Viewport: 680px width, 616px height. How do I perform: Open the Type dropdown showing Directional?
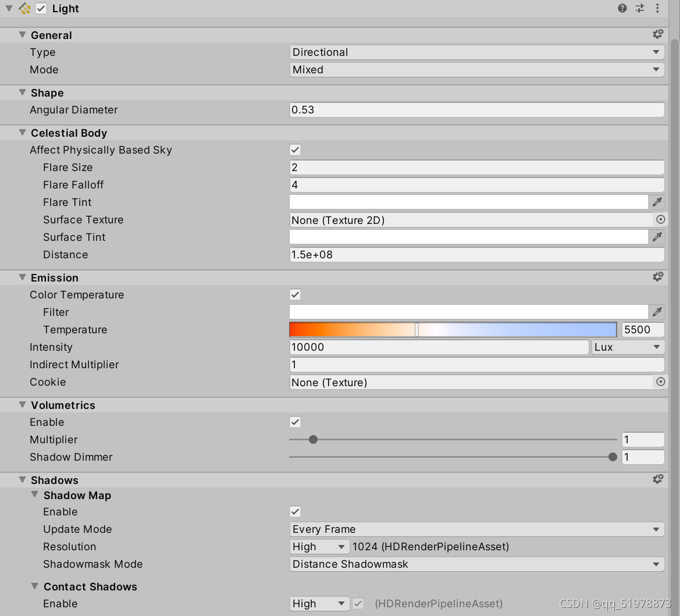click(476, 52)
